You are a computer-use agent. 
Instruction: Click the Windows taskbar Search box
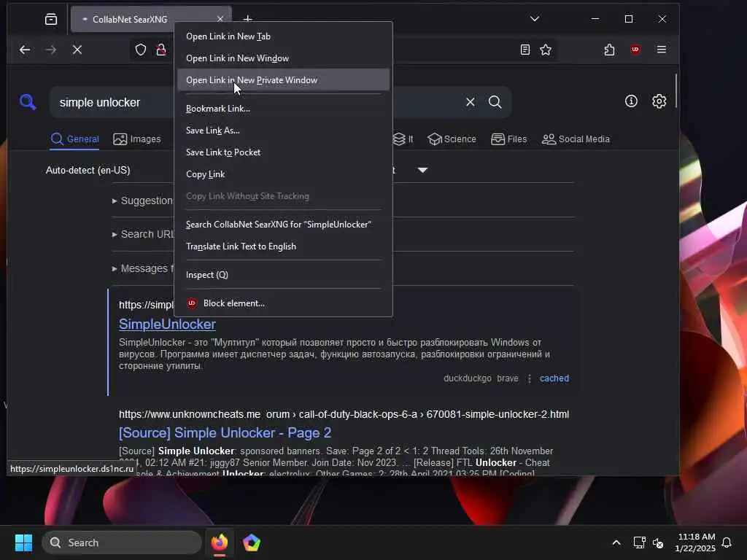[122, 542]
